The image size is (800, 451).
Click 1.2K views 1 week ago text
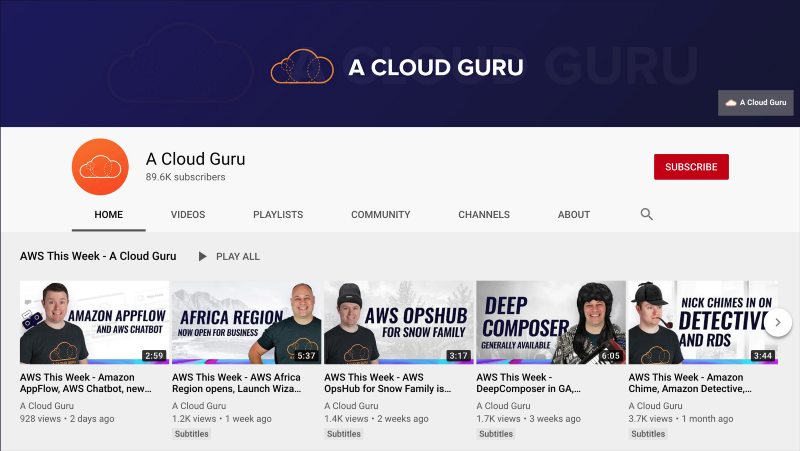point(222,419)
